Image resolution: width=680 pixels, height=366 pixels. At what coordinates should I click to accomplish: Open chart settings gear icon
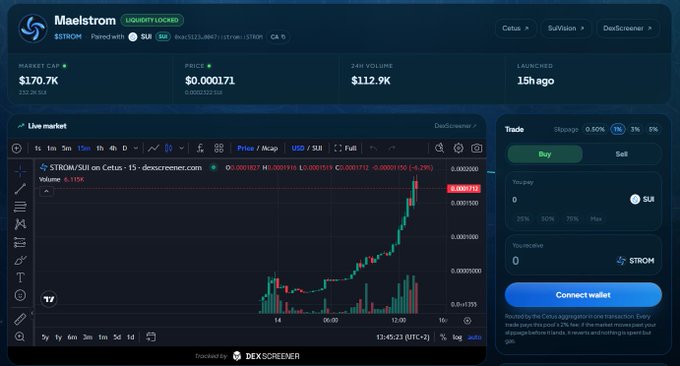tap(458, 148)
